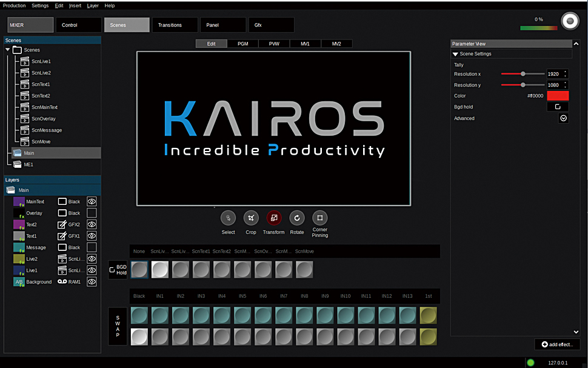
Task: Hide the Background layer
Action: (92, 282)
